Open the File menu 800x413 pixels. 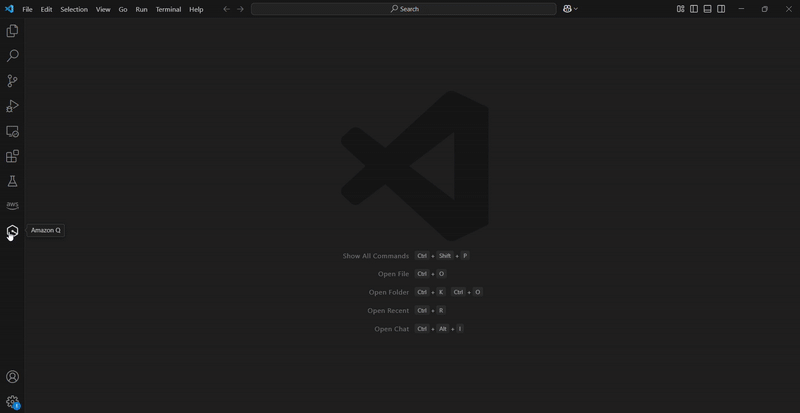tap(28, 9)
